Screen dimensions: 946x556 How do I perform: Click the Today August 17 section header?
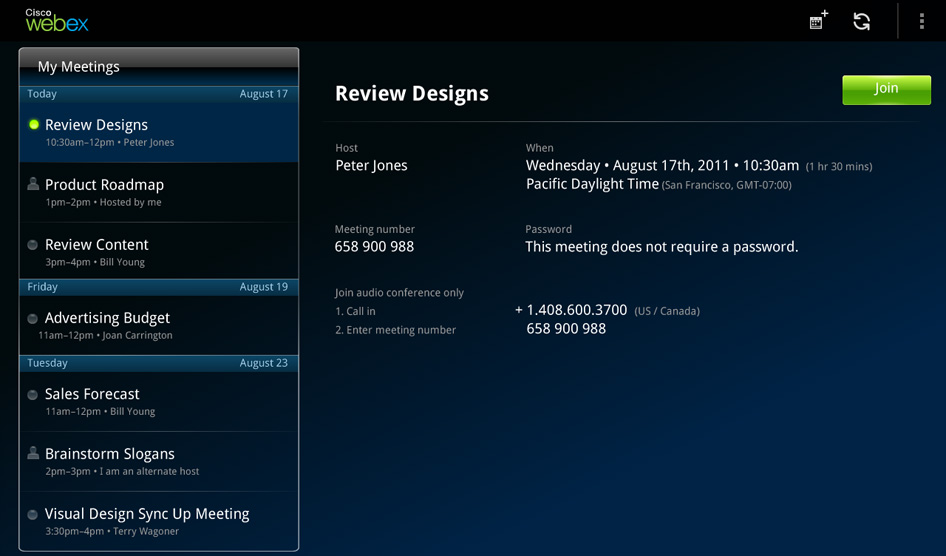click(x=158, y=94)
